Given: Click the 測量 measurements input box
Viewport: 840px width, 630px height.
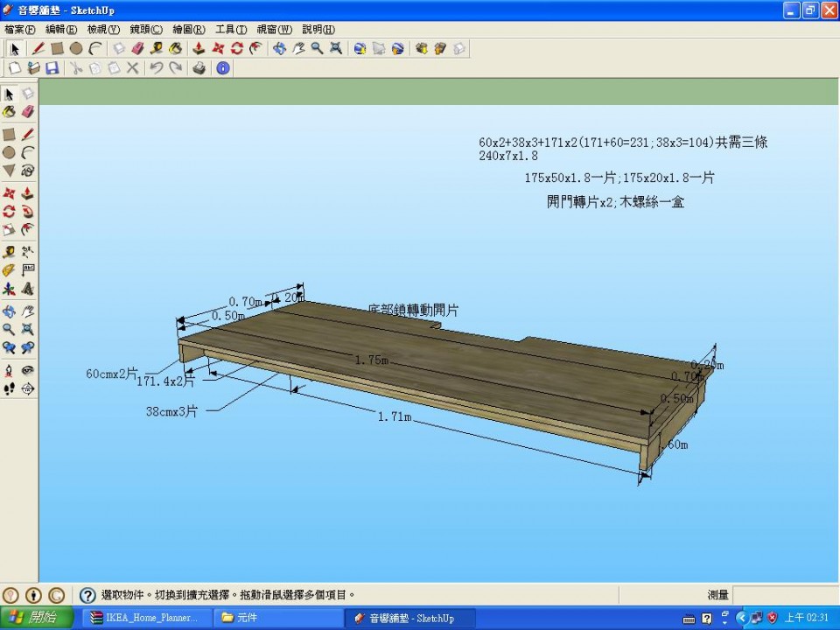Looking at the screenshot, I should point(784,595).
